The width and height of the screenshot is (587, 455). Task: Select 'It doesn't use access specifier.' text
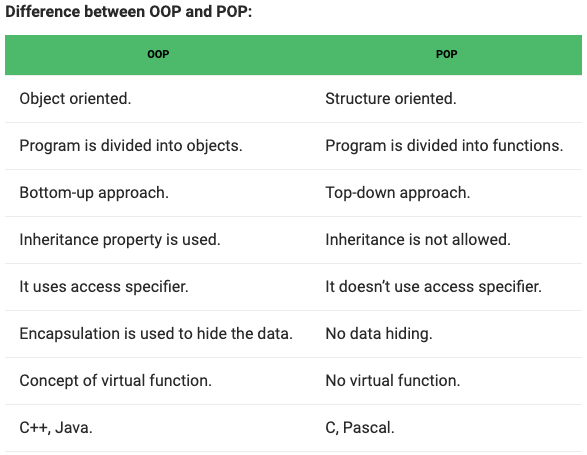pos(434,287)
